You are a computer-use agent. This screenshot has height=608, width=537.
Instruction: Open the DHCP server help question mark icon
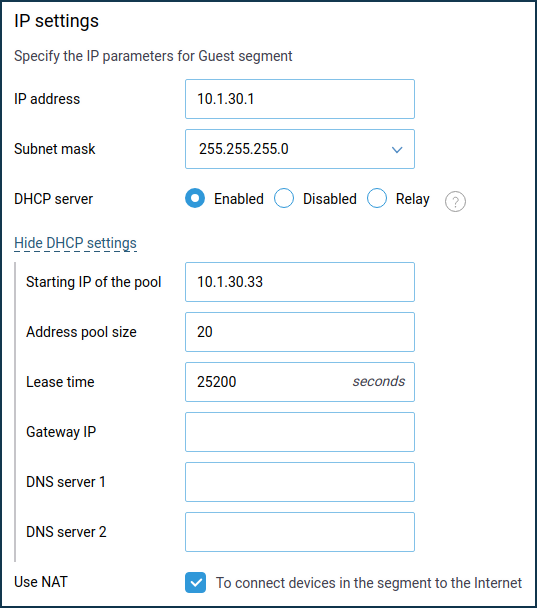455,201
